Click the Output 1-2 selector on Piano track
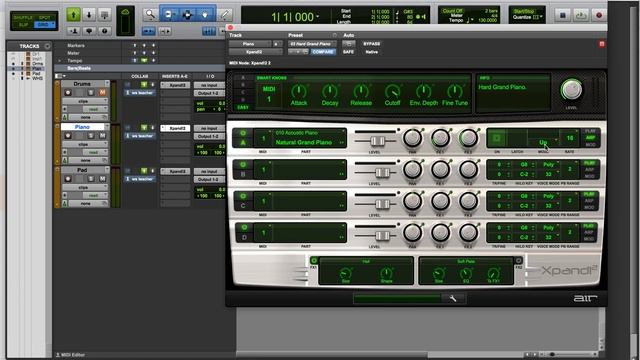Viewport: 640px width, 360px height. (209, 136)
